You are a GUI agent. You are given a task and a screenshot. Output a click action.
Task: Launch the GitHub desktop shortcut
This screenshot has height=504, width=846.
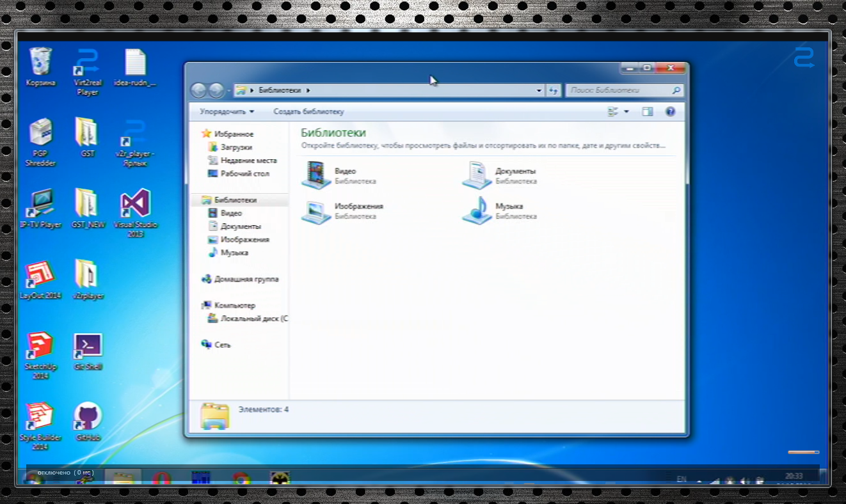[88, 422]
